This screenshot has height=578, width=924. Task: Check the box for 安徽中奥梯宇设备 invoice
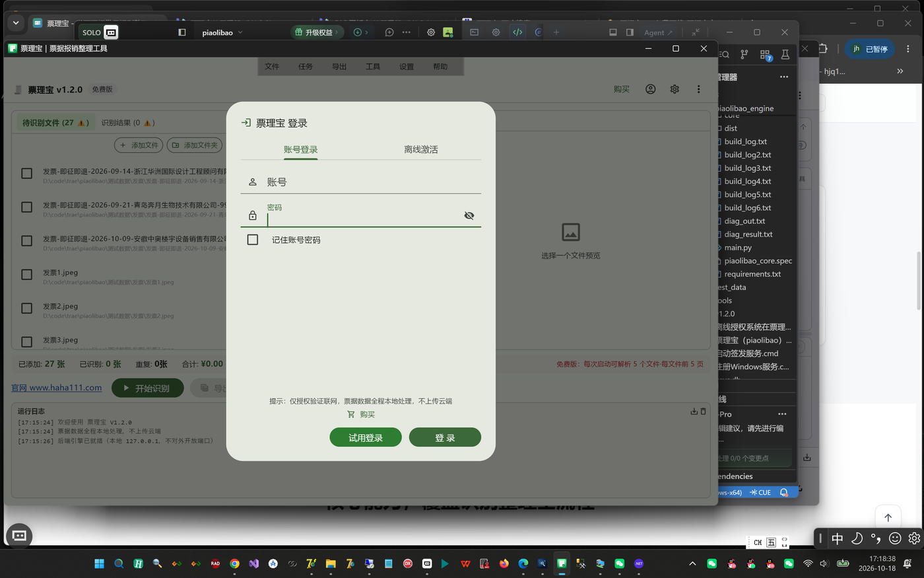[27, 240]
